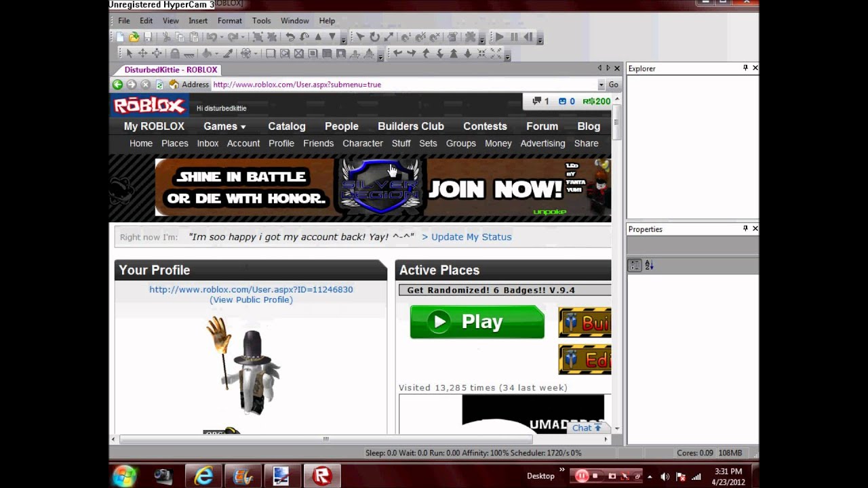Click the Pause icon in Studio toolbar

click(514, 37)
